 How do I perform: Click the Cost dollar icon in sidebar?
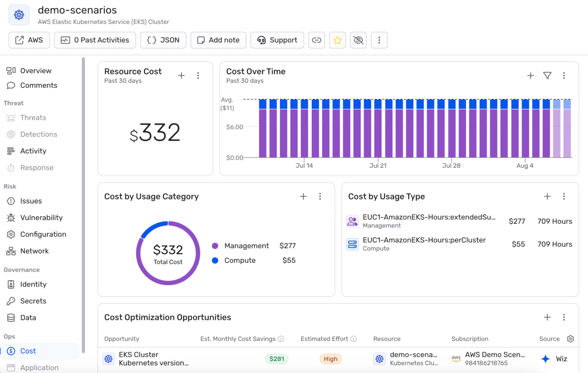click(x=11, y=351)
